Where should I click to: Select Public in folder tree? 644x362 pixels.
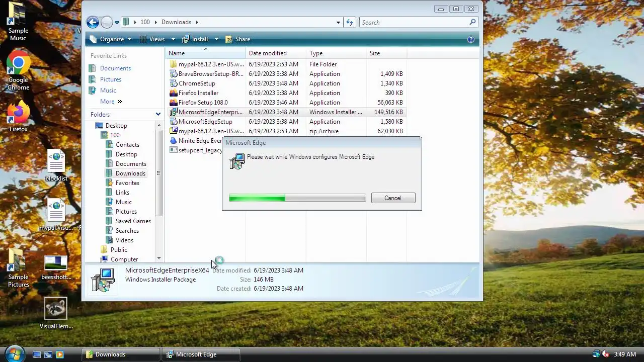click(119, 250)
